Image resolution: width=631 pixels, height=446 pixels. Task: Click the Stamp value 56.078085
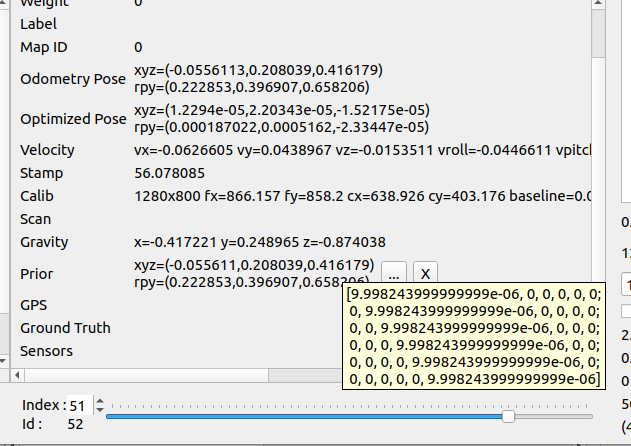(170, 173)
